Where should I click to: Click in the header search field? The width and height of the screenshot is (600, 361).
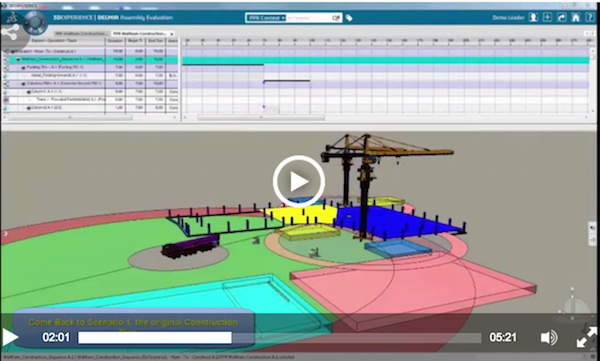click(x=308, y=18)
